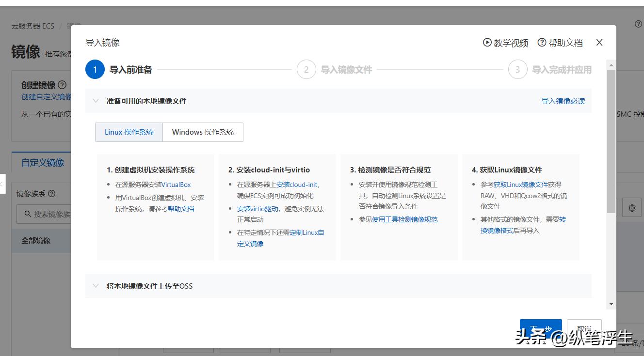The image size is (644, 356).
Task: Click the scrollbar down arrow in the dialog
Action: 611,304
